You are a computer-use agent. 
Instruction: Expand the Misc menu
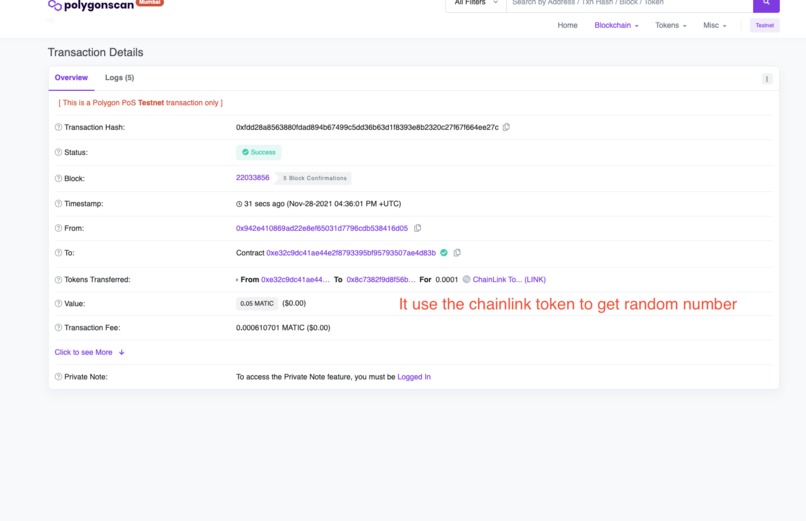715,25
